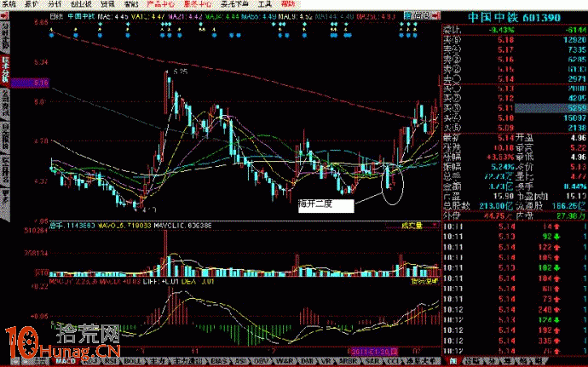Click the buy row showing 5.09 and 2138
Screen dimensions: 588x367
tap(515, 128)
